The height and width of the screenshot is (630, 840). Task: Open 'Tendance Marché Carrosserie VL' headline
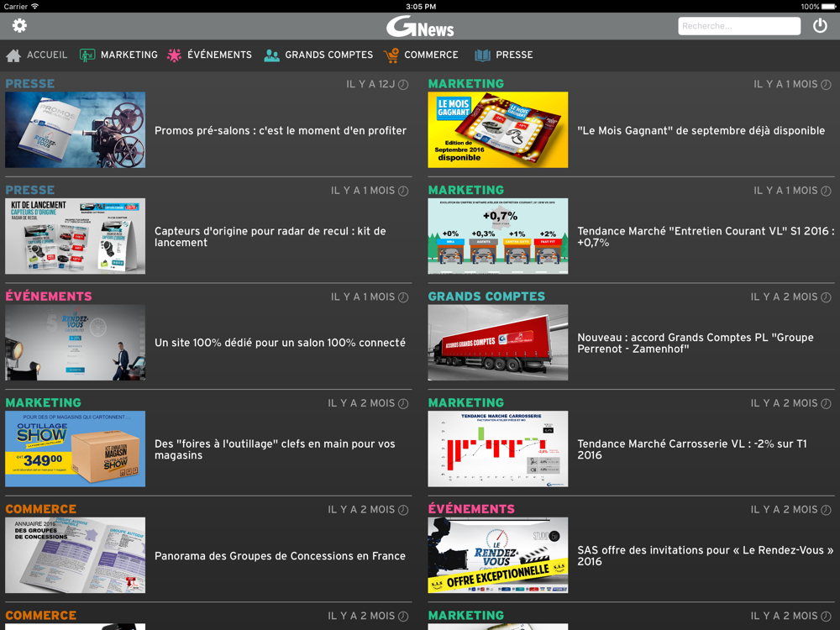click(692, 449)
